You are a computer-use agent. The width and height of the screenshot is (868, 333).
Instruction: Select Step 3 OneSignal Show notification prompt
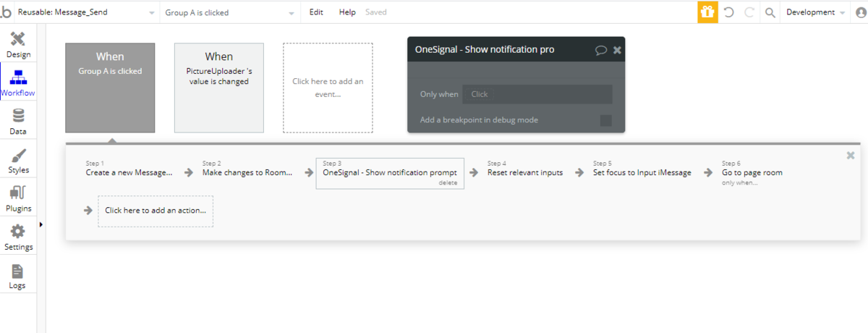390,173
